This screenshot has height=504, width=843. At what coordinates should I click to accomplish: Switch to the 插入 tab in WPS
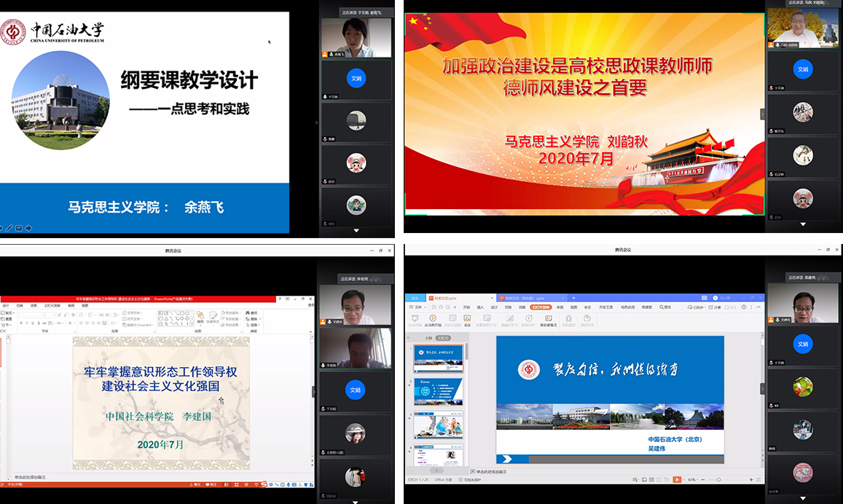click(480, 307)
